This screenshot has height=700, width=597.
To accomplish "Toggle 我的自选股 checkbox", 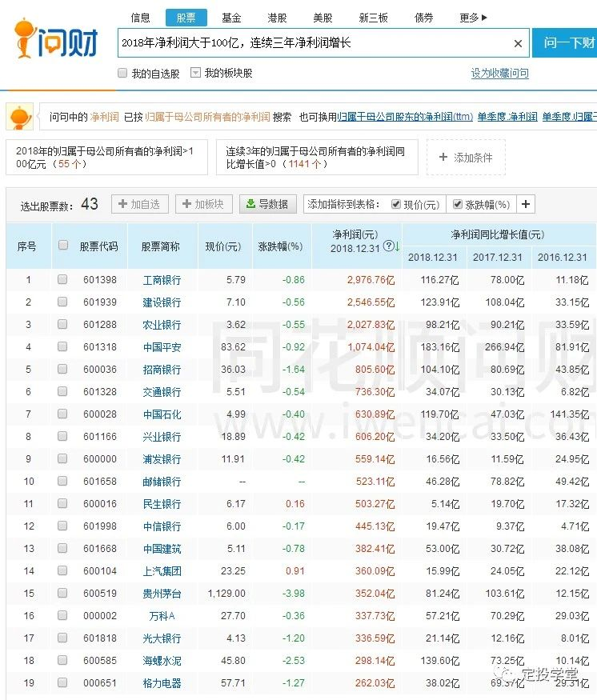I will 122,73.
